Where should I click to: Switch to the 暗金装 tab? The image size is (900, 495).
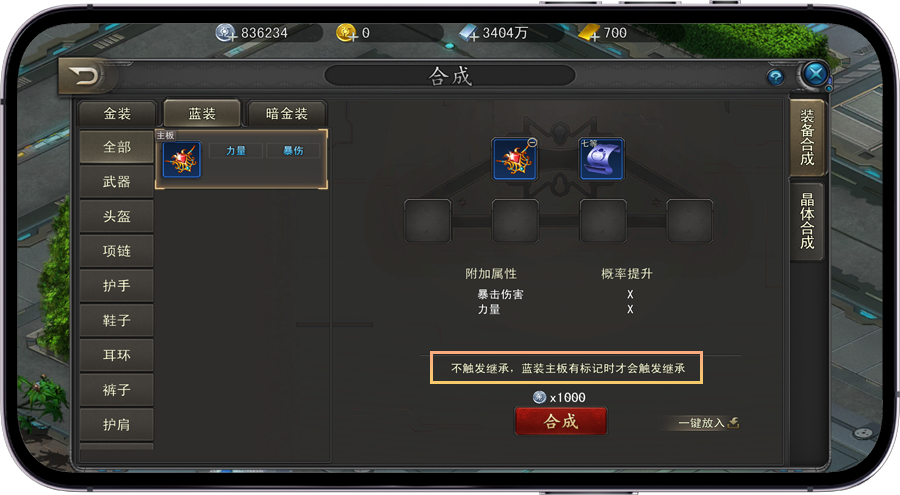286,114
